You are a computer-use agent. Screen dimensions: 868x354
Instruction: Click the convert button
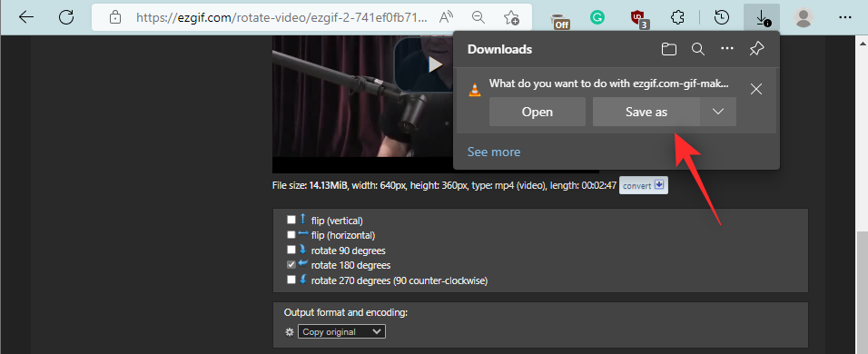(643, 185)
